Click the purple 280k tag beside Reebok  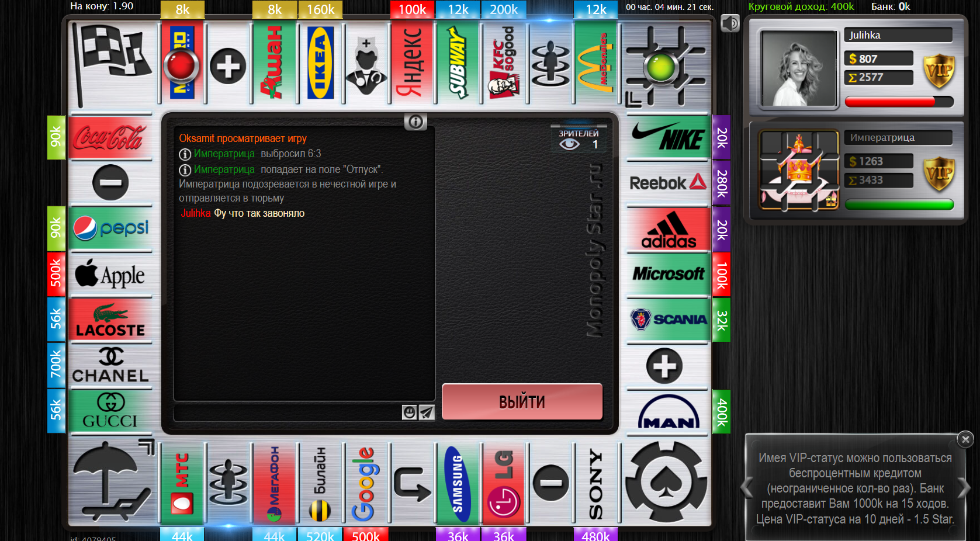pyautogui.click(x=722, y=183)
